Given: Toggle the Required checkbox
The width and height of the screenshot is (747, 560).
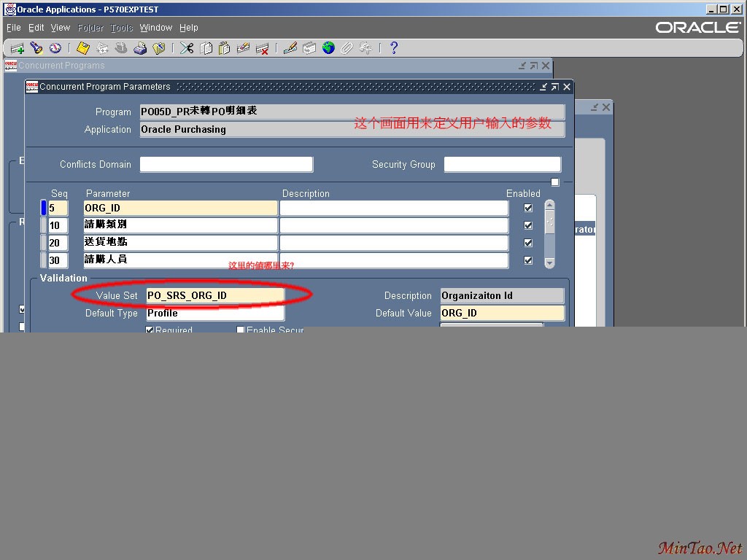Looking at the screenshot, I should pyautogui.click(x=150, y=330).
